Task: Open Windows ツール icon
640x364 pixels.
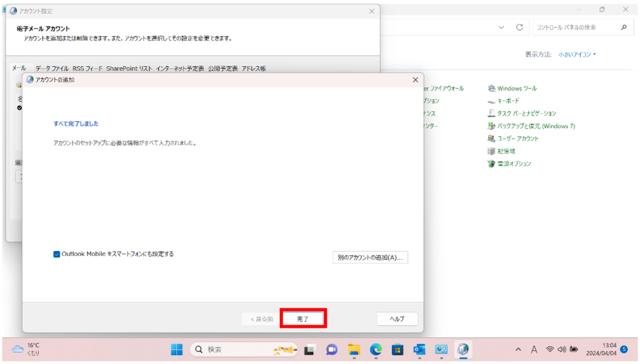Action: coord(516,88)
